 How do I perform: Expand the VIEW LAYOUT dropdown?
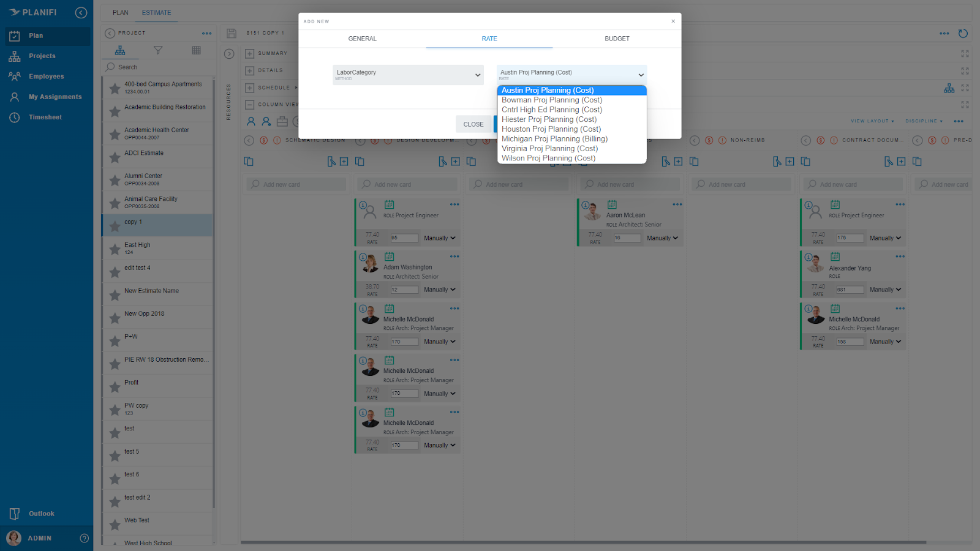tap(872, 121)
